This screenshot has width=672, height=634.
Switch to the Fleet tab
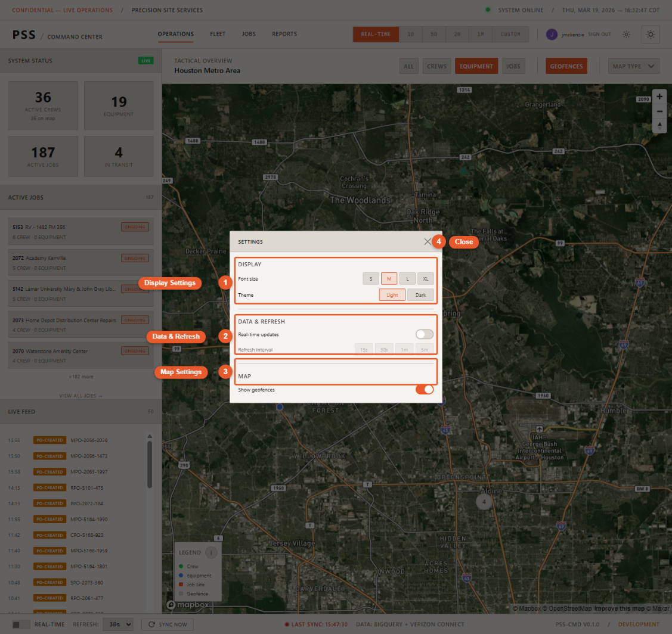[x=218, y=34]
